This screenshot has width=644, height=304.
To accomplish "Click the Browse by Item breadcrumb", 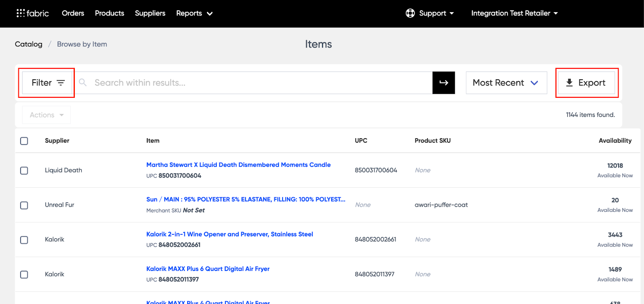I will [82, 44].
